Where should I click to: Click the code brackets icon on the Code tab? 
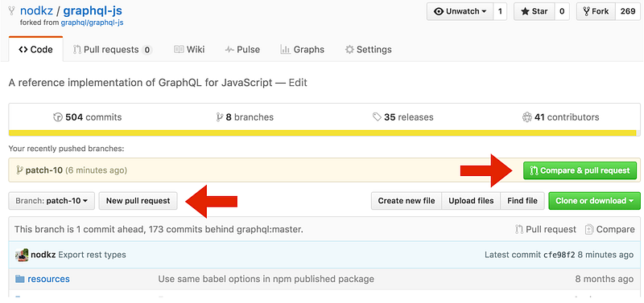(23, 50)
